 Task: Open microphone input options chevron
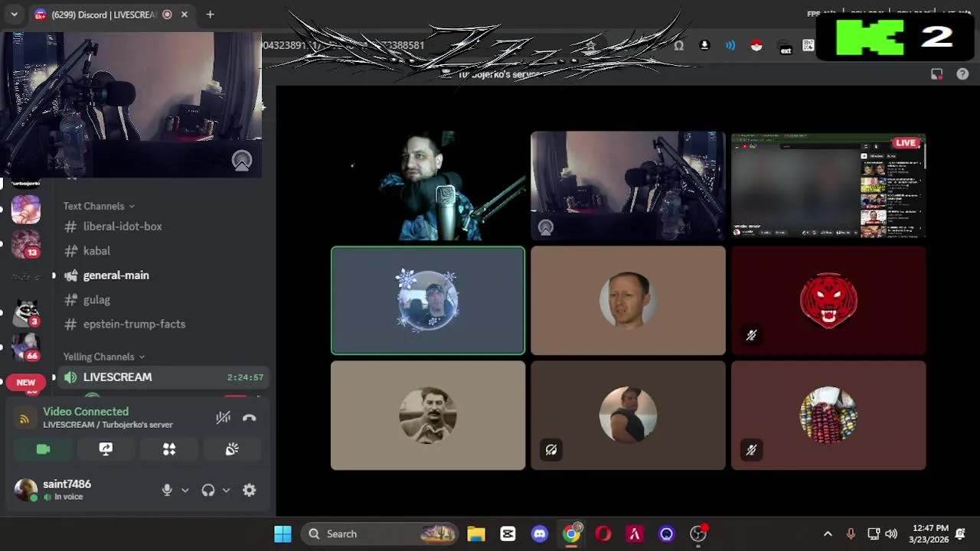click(185, 491)
